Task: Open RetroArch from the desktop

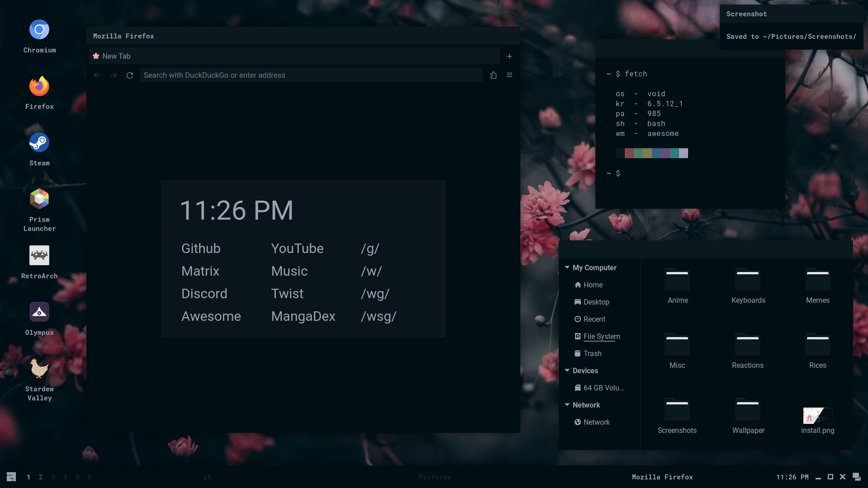Action: click(x=39, y=255)
